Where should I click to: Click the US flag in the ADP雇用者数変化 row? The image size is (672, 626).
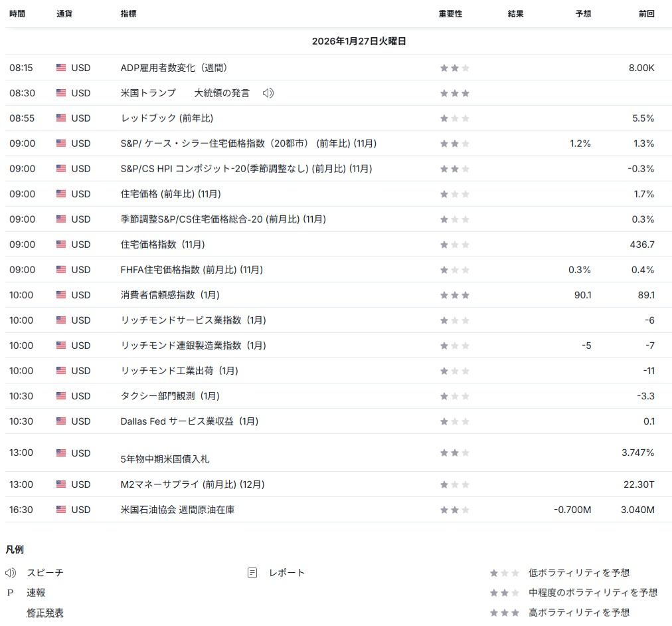[61, 68]
